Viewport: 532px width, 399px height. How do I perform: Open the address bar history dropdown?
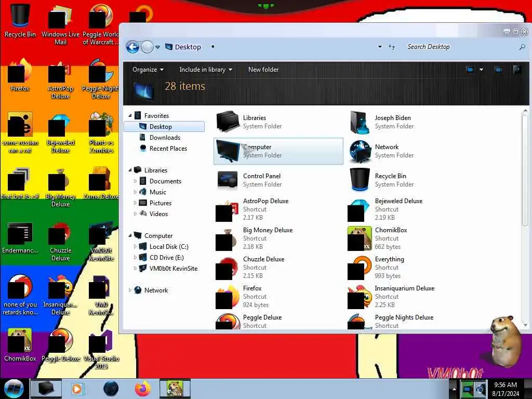[380, 47]
